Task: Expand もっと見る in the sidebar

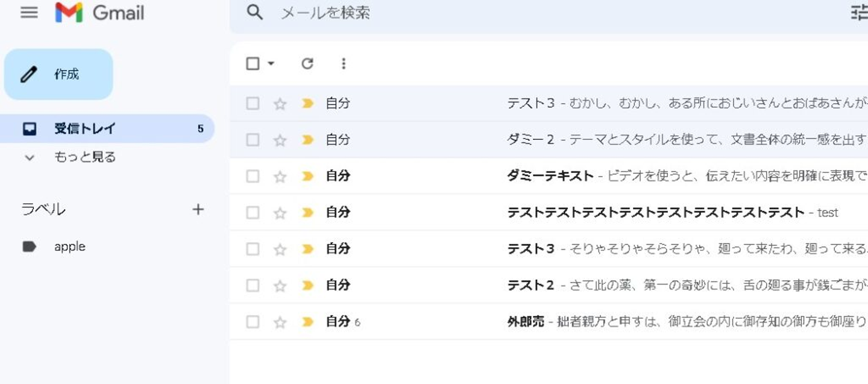Action: click(x=84, y=157)
